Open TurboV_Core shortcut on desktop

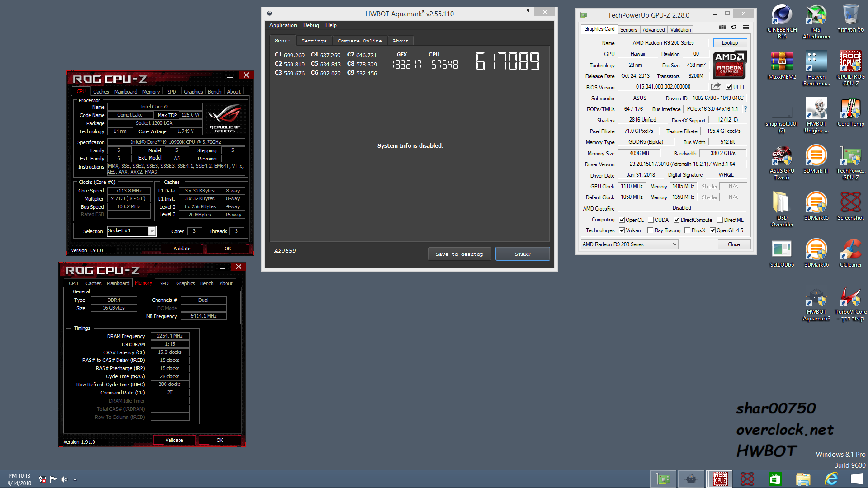click(x=851, y=304)
